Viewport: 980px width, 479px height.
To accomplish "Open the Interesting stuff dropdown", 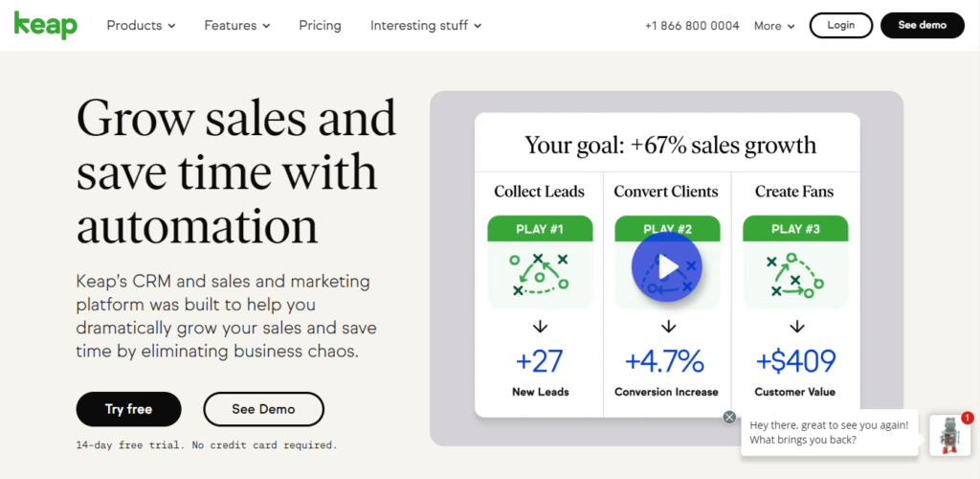I will coord(426,26).
